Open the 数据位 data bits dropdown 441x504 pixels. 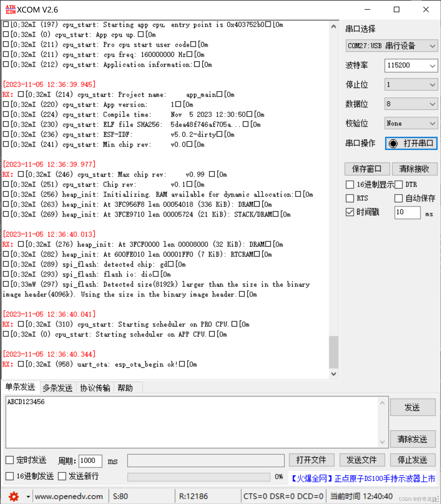(411, 104)
